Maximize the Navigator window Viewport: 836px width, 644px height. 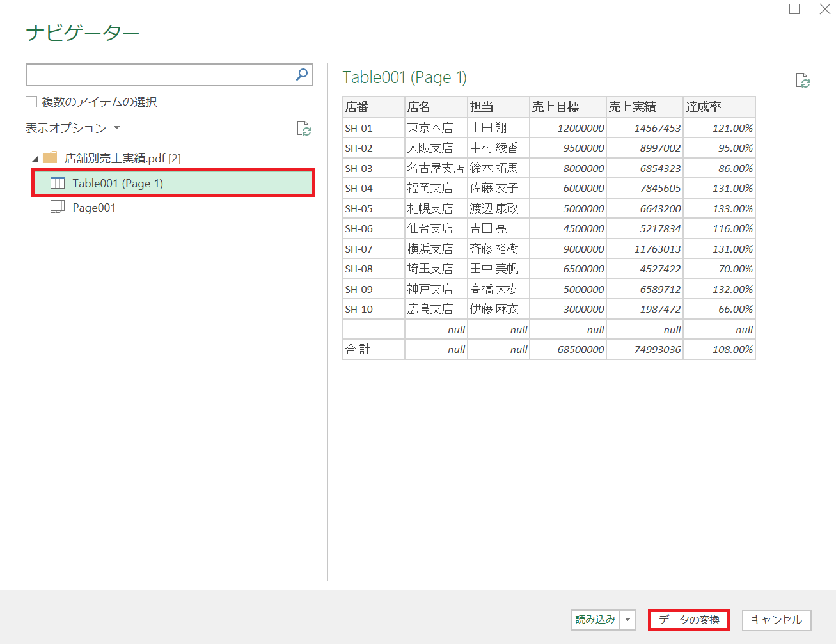click(x=794, y=9)
